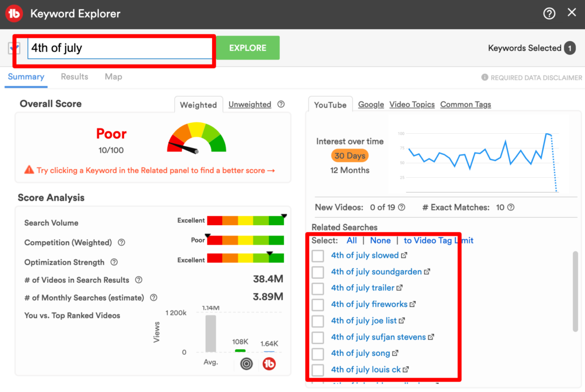This screenshot has width=585, height=392.
Task: Toggle the keyword checkbox beside search field
Action: point(14,48)
